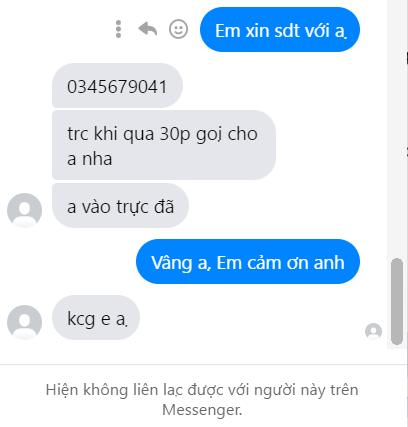
Task: Open the three-dot more options menu
Action: click(x=118, y=29)
